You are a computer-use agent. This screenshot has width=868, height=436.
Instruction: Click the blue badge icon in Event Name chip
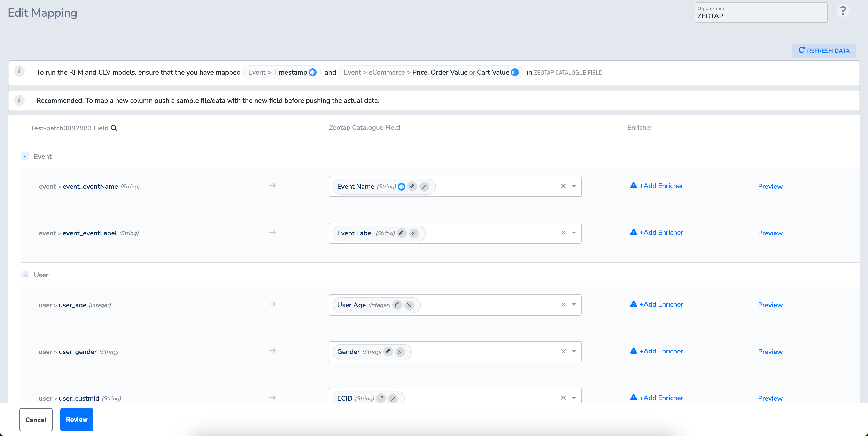401,187
